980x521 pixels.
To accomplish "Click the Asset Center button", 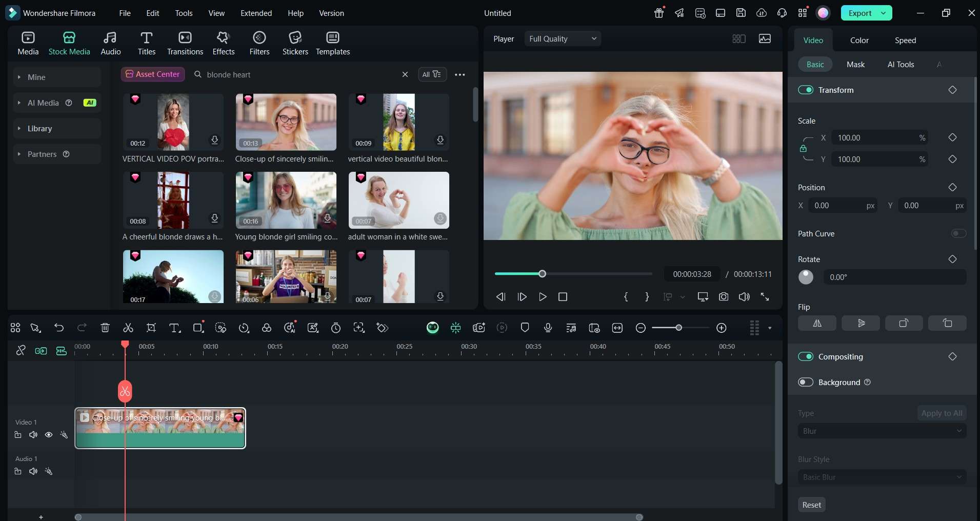I will [x=153, y=74].
